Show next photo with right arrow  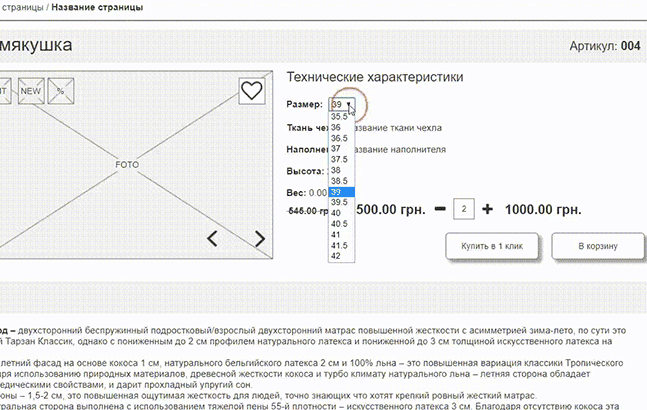260,239
